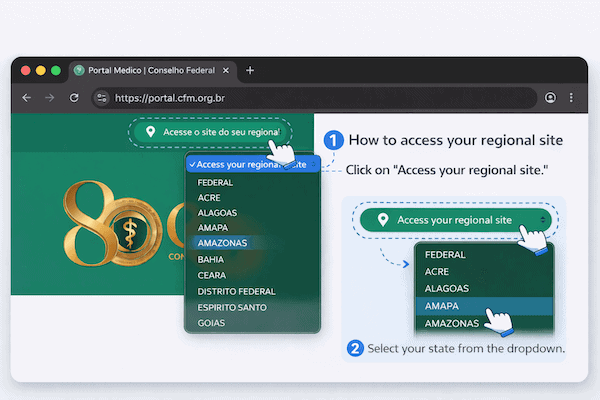Open a new tab with plus icon

coord(250,70)
